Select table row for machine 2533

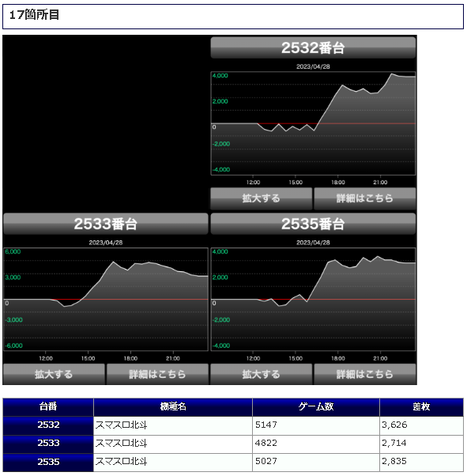click(x=233, y=444)
